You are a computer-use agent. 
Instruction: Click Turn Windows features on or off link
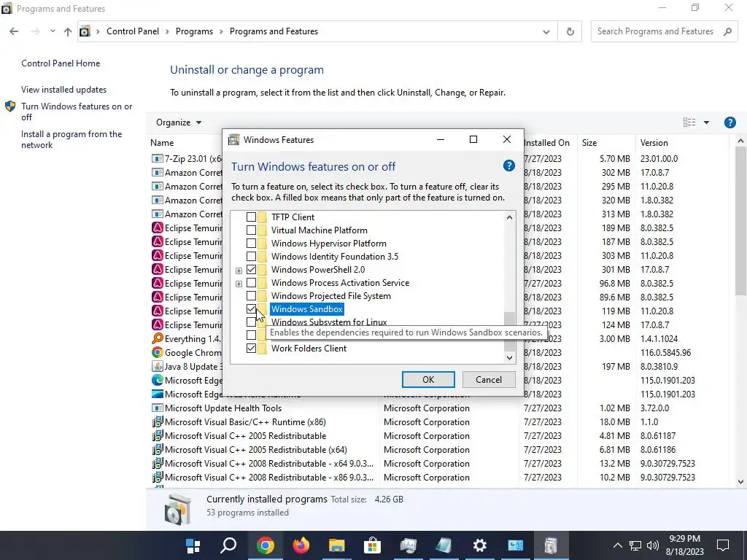click(x=77, y=112)
